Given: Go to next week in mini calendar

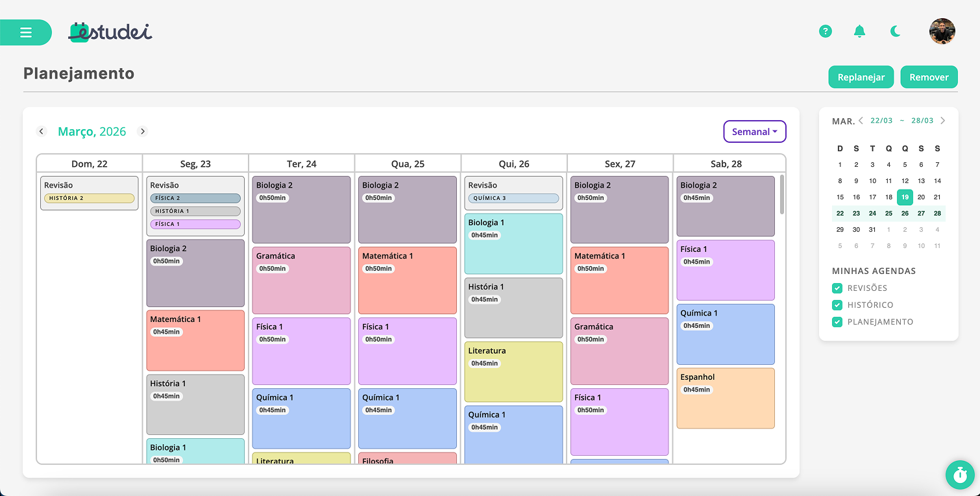Looking at the screenshot, I should pyautogui.click(x=943, y=121).
